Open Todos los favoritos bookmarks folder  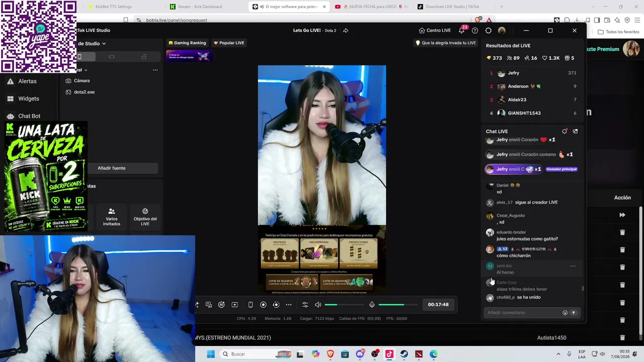click(x=618, y=32)
